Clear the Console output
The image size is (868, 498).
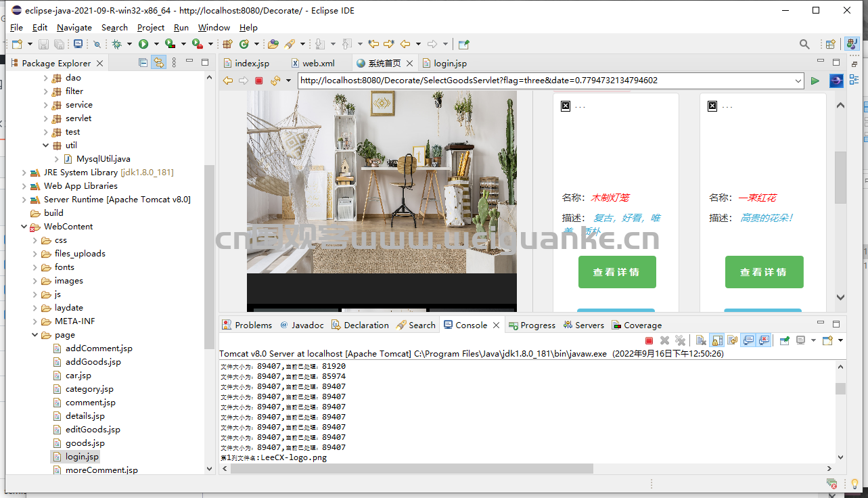point(701,340)
